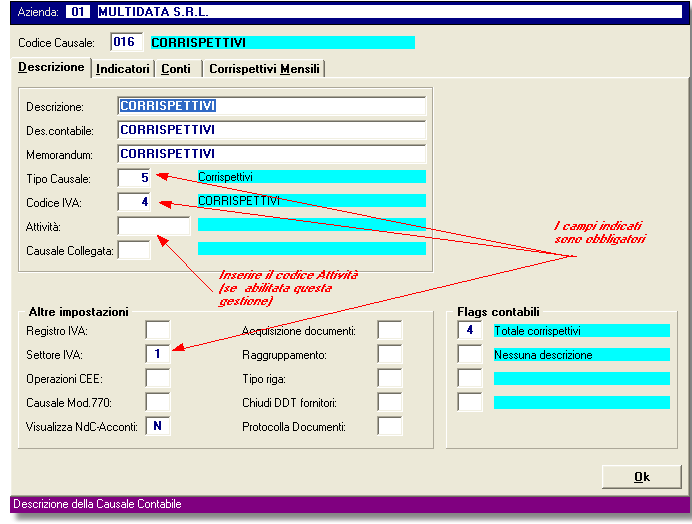Screen dimensions: 692x524
Task: Click the Descrizione input field
Action: coord(272,106)
